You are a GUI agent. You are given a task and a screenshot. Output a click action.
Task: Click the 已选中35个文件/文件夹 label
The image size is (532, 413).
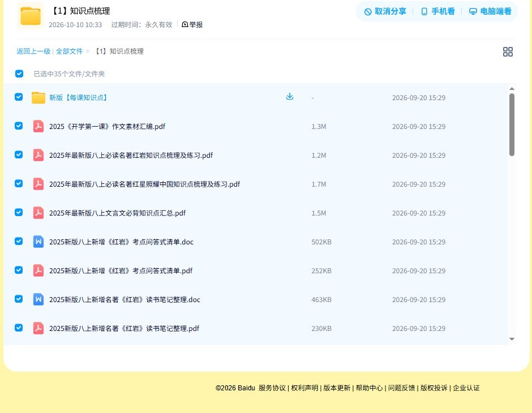click(x=69, y=74)
